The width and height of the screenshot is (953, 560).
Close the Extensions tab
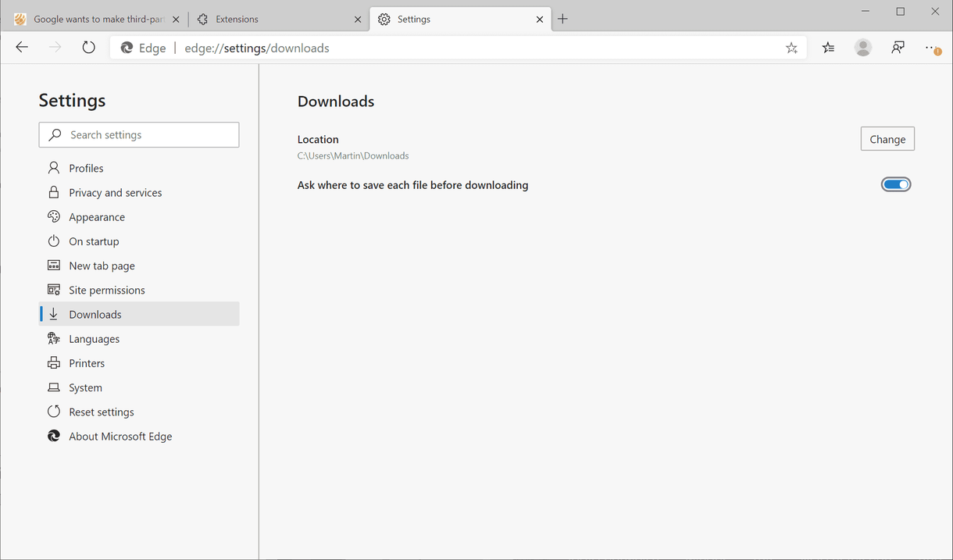358,19
